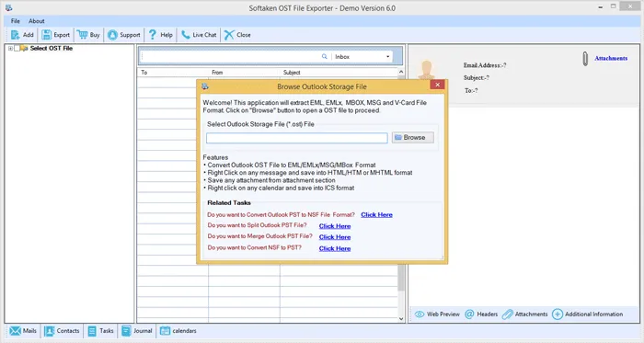Click the Export toolbar icon
The width and height of the screenshot is (644, 343).
tap(46, 35)
